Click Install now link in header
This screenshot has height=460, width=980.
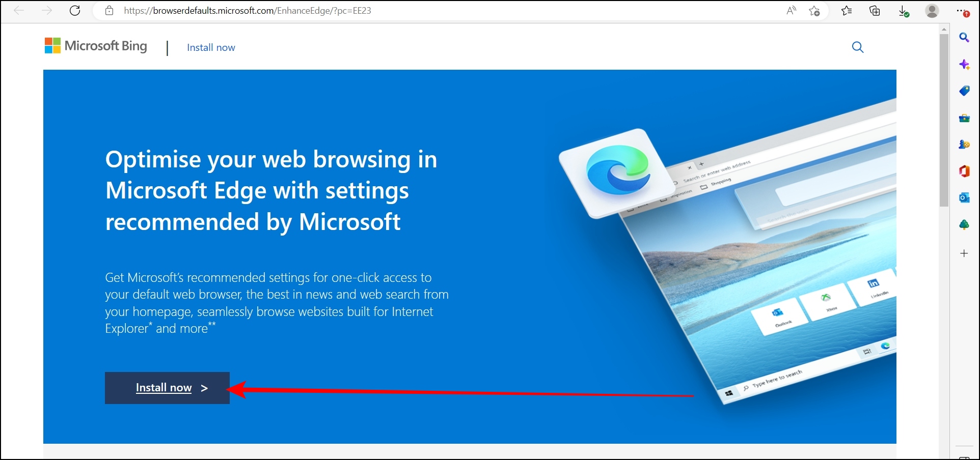click(211, 47)
